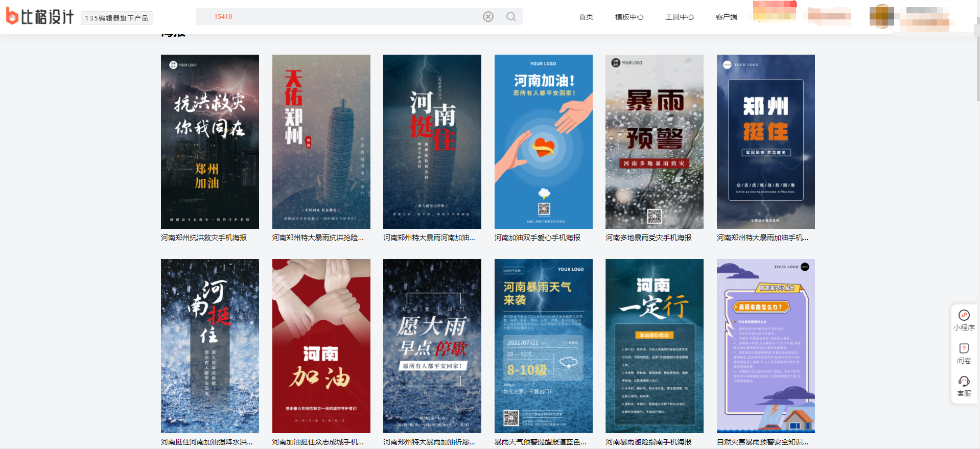Open the 工具中心 menu
This screenshot has height=449, width=980.
(x=679, y=17)
